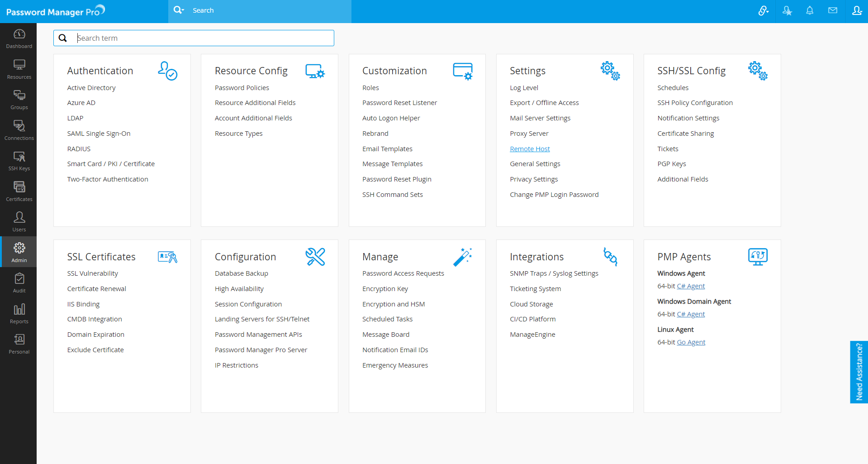This screenshot has height=464, width=868.
Task: Open the Dashboard sidebar icon
Action: coord(19,38)
